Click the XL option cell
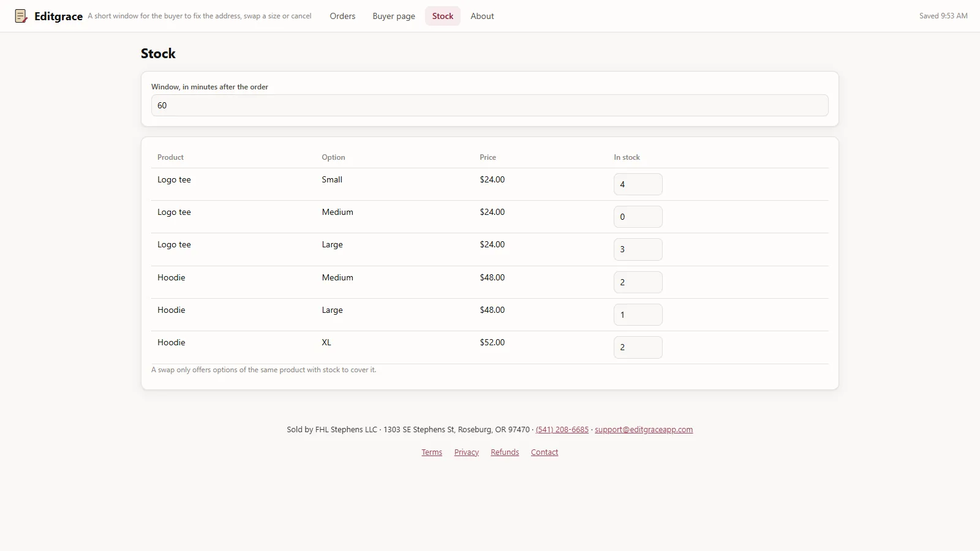This screenshot has width=980, height=551. [326, 342]
